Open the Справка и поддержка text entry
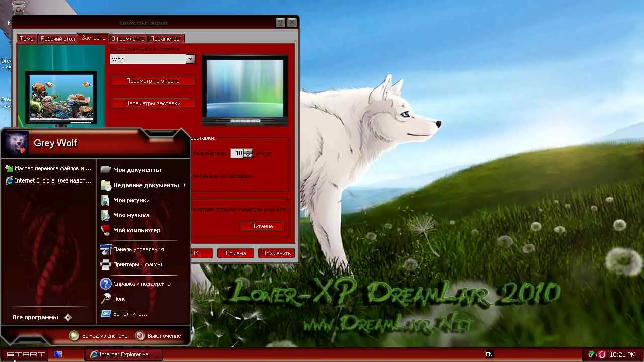The width and height of the screenshot is (644, 362). (x=142, y=284)
